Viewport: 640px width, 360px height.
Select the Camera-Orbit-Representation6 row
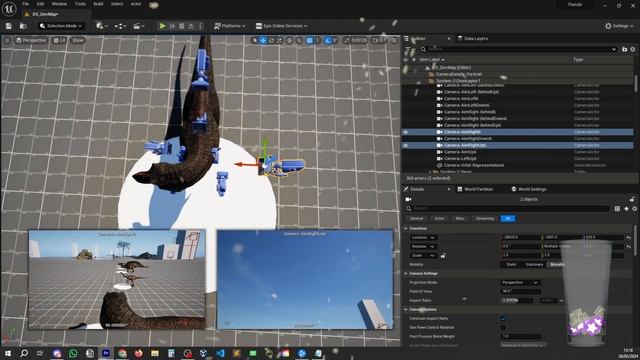(518, 165)
